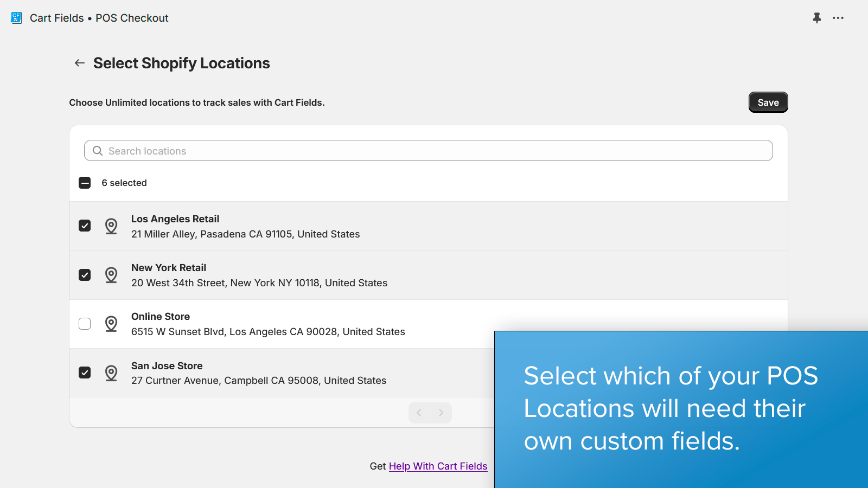Viewport: 868px width, 488px height.
Task: Click the 6 selected label
Action: pyautogui.click(x=124, y=183)
